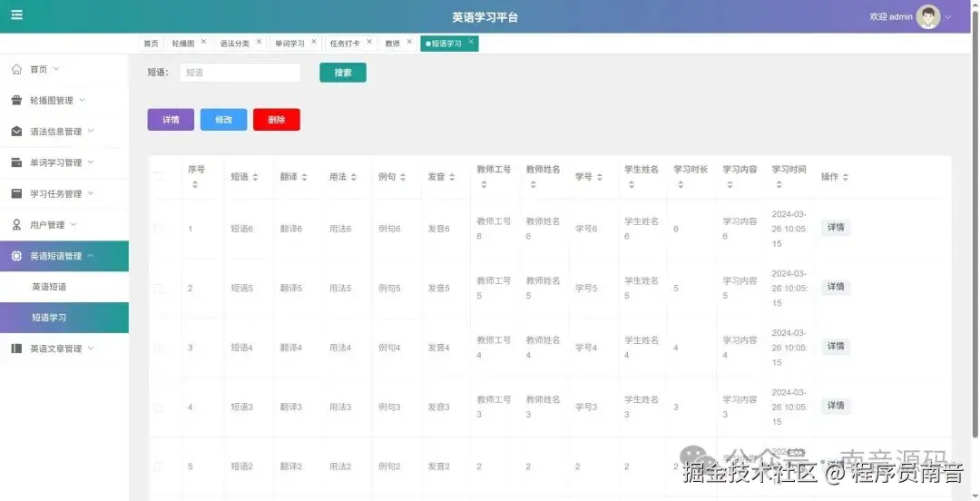Expand the 用户管理 sidebar menu
980x501 pixels.
tap(73, 224)
